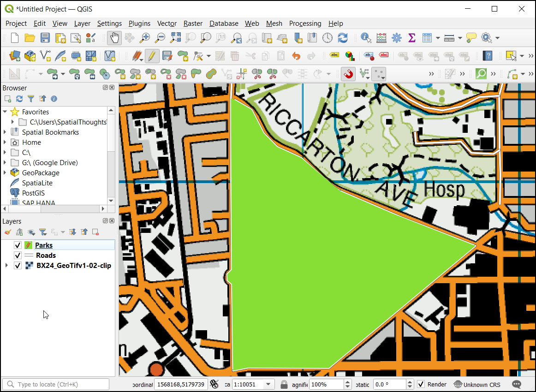Screen dimensions: 536x392
Task: Click the Undo arrow icon
Action: [x=296, y=56]
